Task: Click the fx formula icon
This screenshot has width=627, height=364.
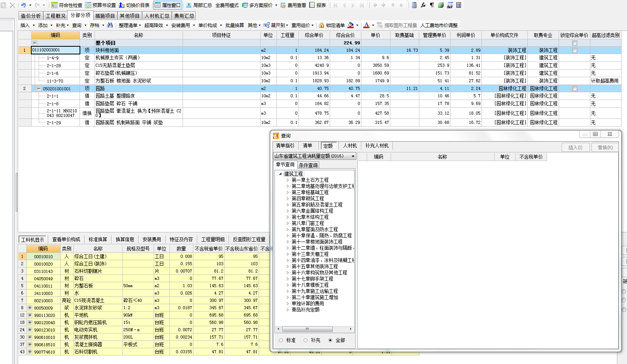Action: [x=423, y=5]
